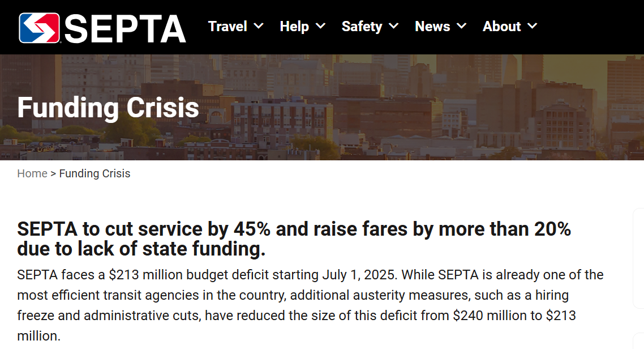Click the Funding Crisis banner title

[108, 108]
